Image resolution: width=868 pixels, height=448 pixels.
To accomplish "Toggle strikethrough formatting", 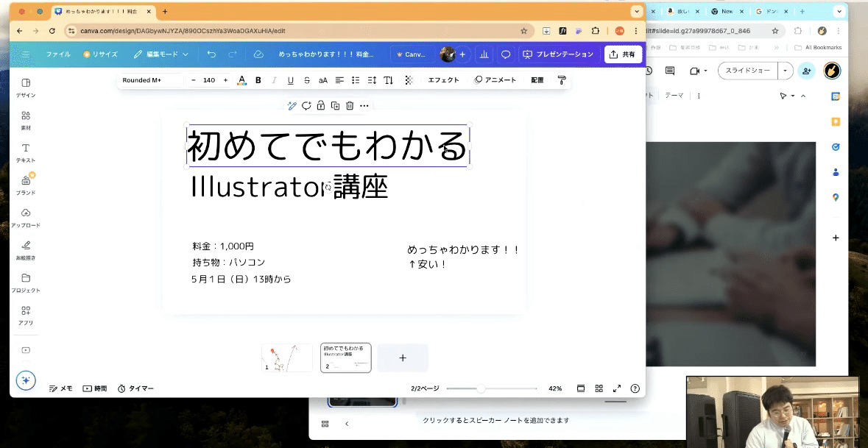I will coord(307,80).
